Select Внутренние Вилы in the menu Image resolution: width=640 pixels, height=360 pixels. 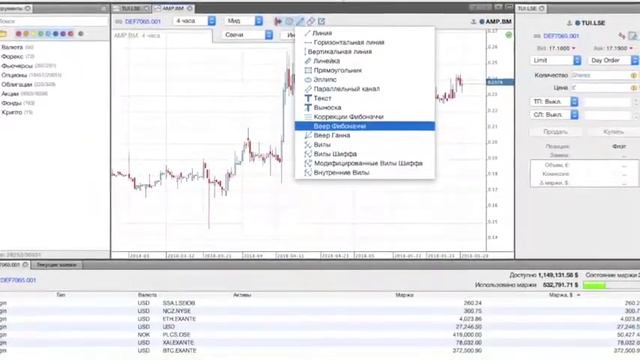click(x=365, y=173)
